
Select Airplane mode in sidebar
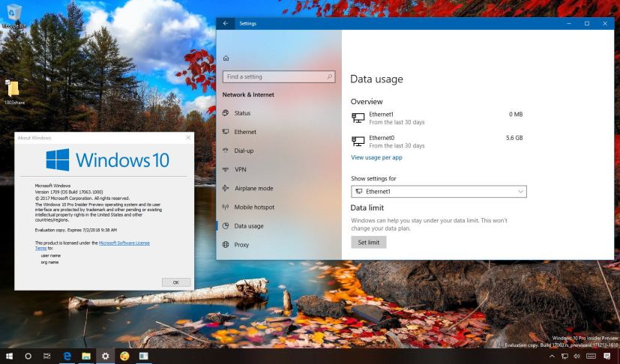tap(279, 189)
